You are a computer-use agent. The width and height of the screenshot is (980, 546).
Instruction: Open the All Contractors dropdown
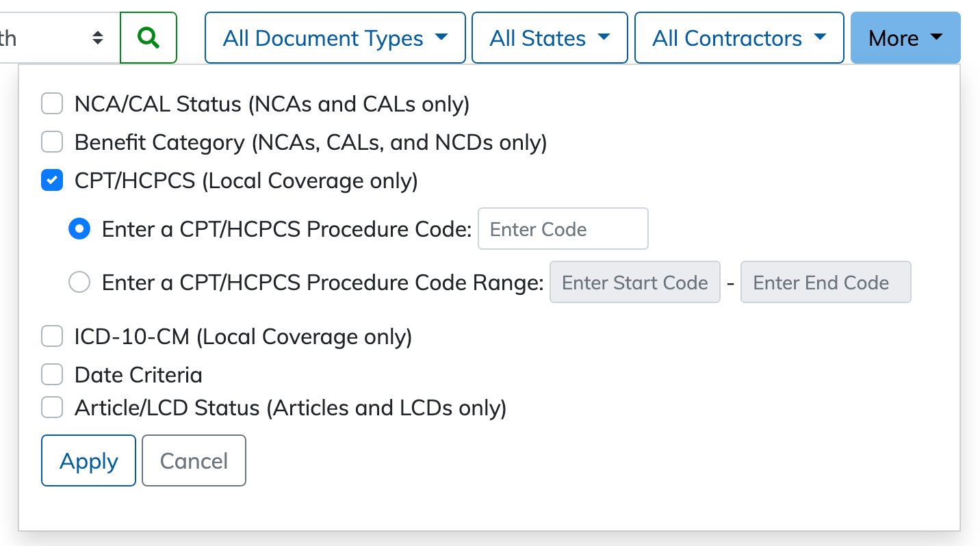[738, 38]
